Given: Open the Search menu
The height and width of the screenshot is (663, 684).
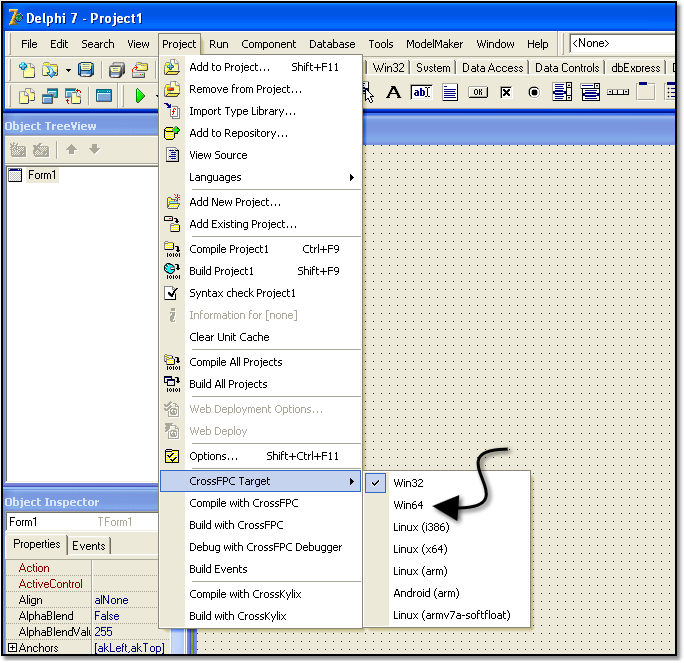Looking at the screenshot, I should tap(98, 44).
